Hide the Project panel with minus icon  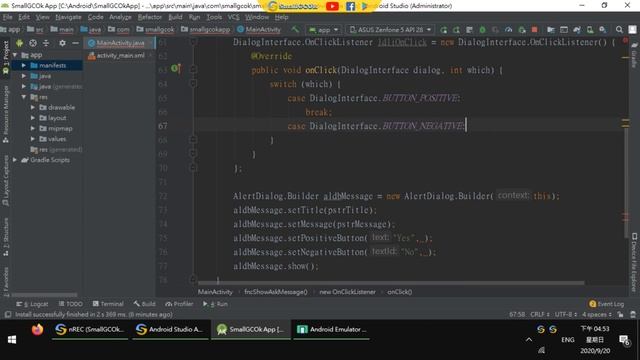point(75,43)
